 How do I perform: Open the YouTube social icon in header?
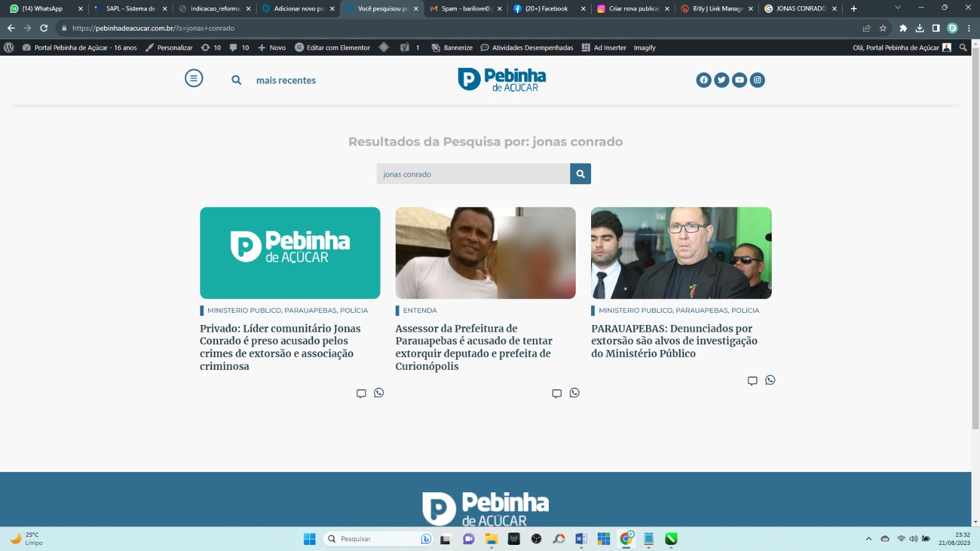coord(739,80)
